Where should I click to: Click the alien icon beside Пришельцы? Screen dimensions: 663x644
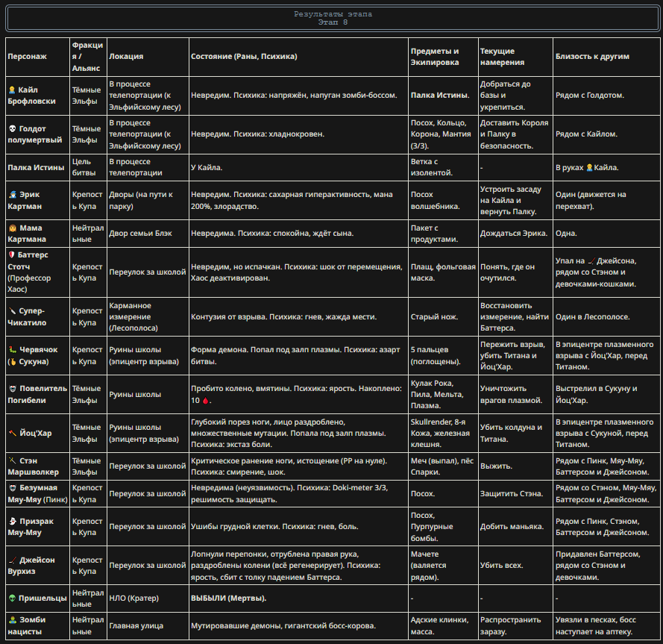(x=13, y=598)
